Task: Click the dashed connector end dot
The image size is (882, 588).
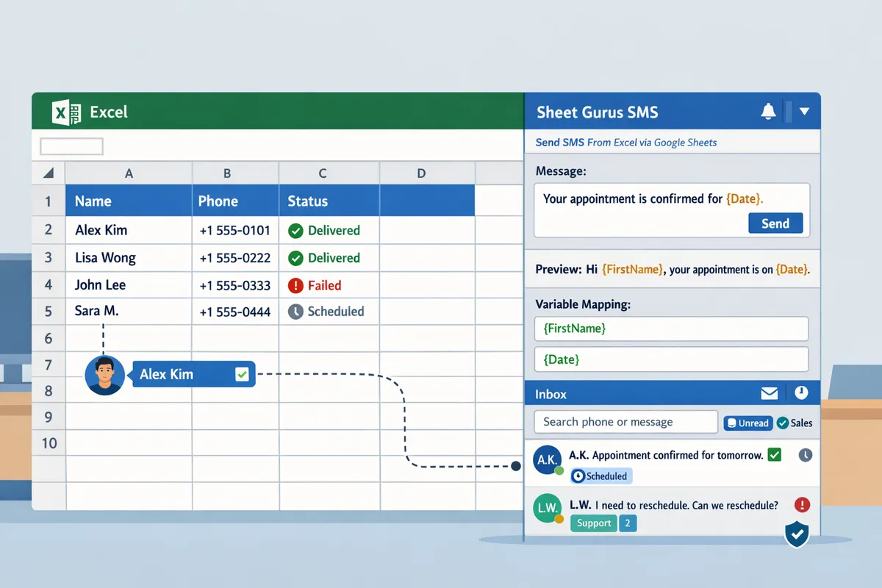Action: pyautogui.click(x=515, y=466)
